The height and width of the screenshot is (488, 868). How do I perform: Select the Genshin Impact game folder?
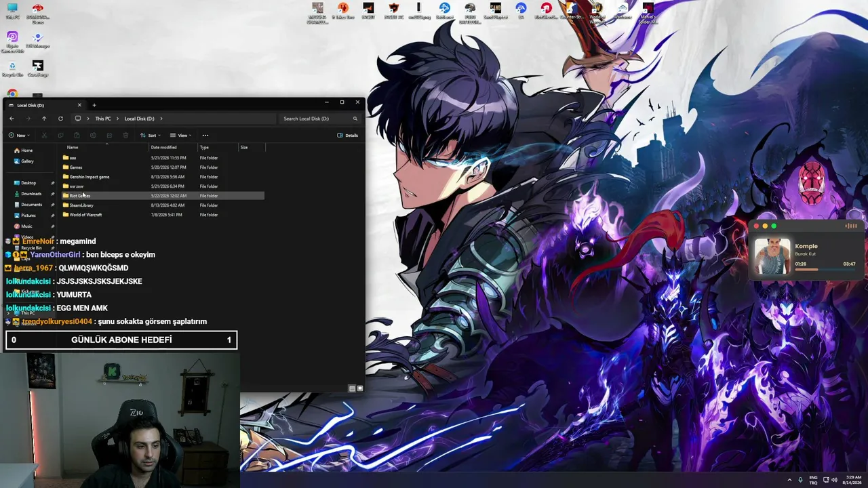163,177
